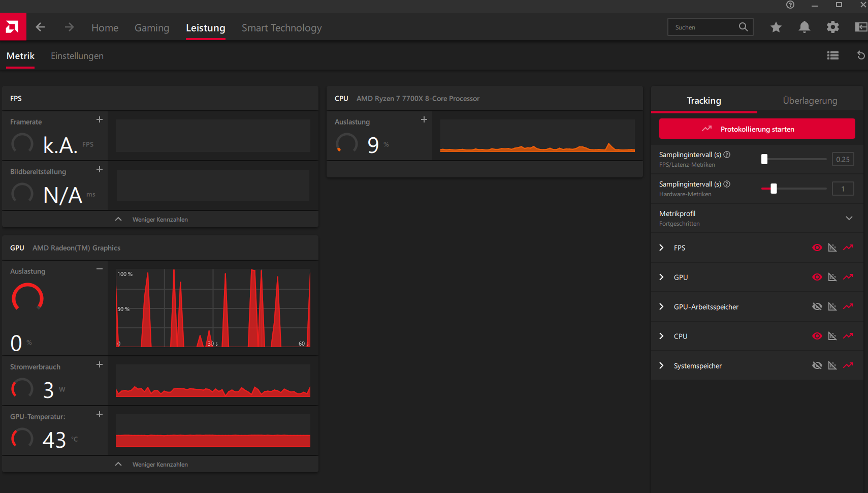The height and width of the screenshot is (493, 868).
Task: Click the CPU Auslastung usage graph
Action: click(537, 136)
